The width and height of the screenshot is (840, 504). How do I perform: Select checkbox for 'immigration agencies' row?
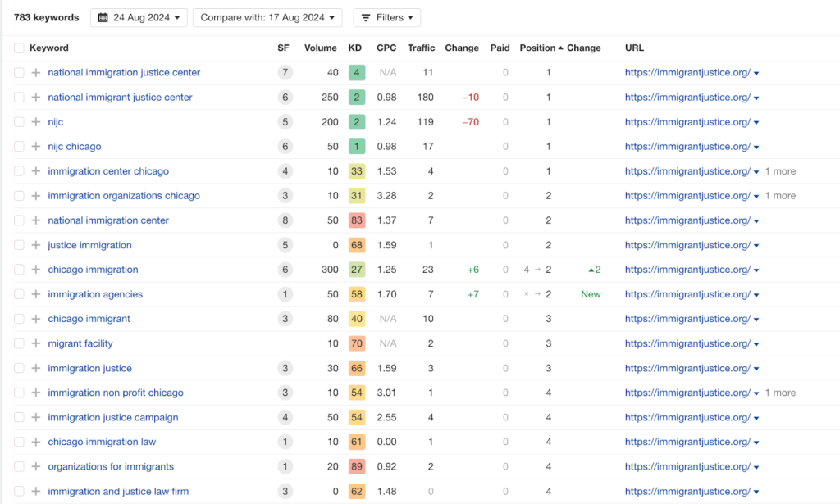click(19, 294)
